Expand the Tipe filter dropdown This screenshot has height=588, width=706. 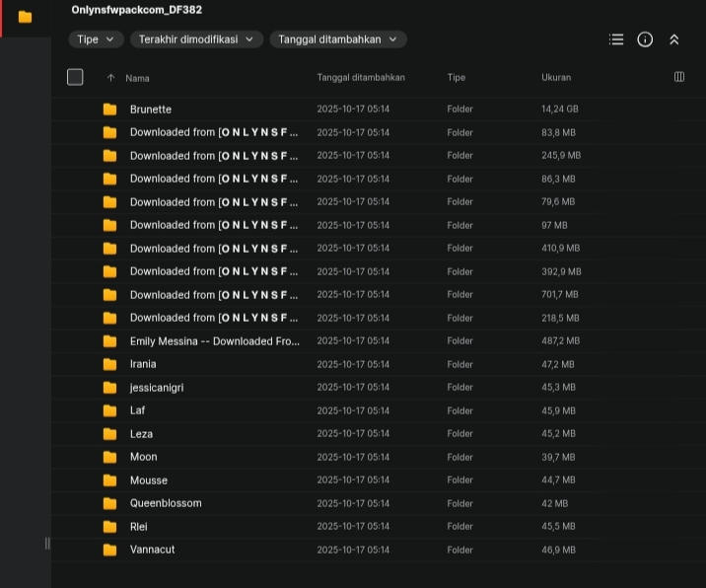tap(96, 39)
